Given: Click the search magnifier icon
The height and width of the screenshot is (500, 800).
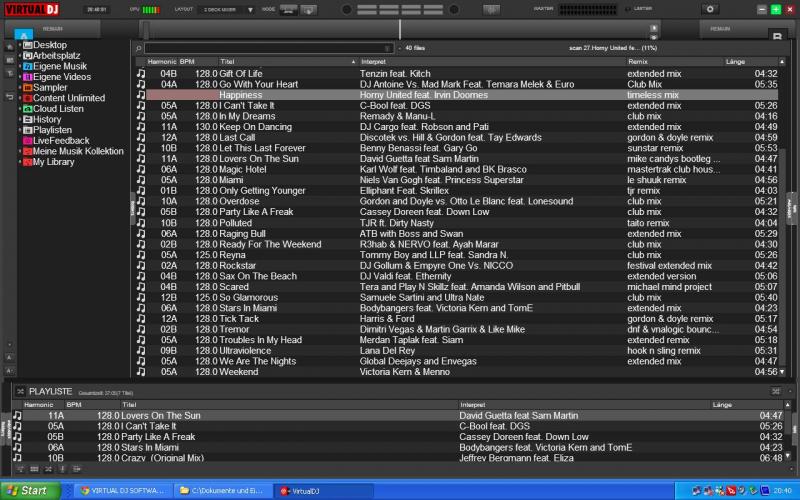Looking at the screenshot, I should (x=138, y=48).
